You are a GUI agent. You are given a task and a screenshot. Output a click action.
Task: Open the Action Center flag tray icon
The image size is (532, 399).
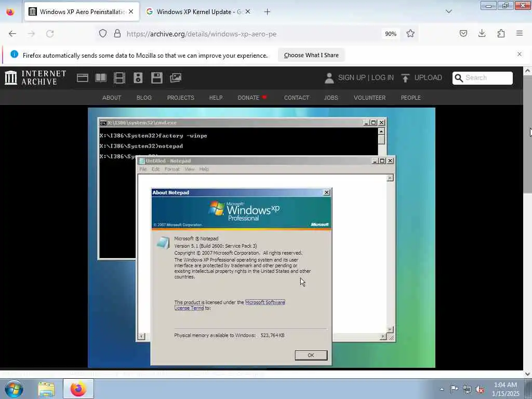(454, 389)
